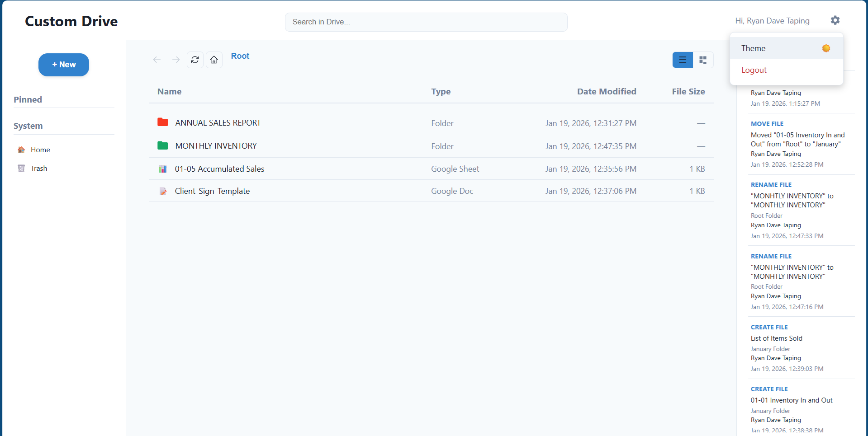Switch to grid view
This screenshot has width=868, height=436.
702,60
